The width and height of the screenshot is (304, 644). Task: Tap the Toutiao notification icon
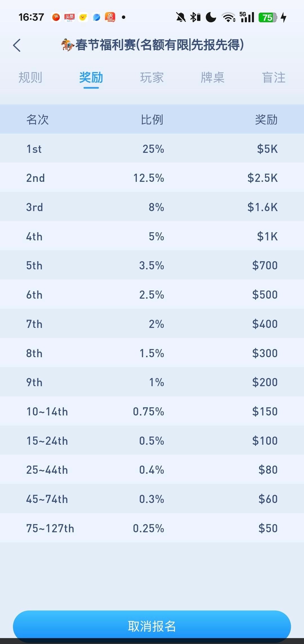pyautogui.click(x=69, y=17)
